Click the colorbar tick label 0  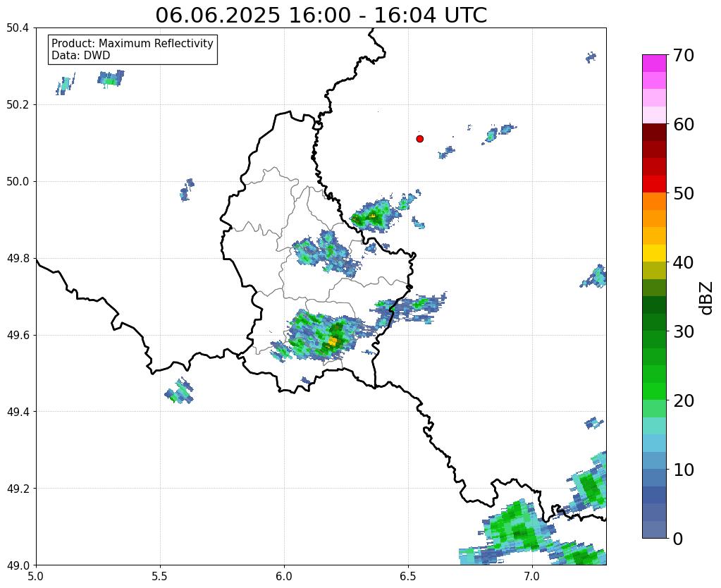click(678, 539)
